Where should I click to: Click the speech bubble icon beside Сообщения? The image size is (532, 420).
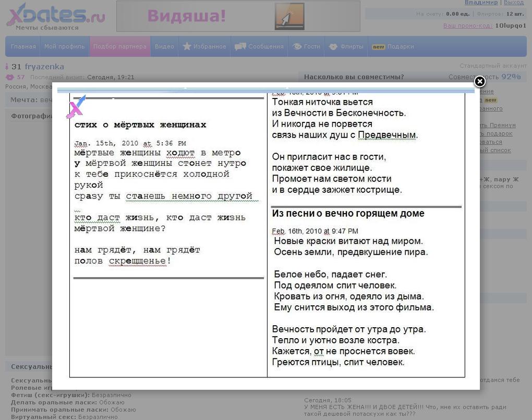point(240,46)
